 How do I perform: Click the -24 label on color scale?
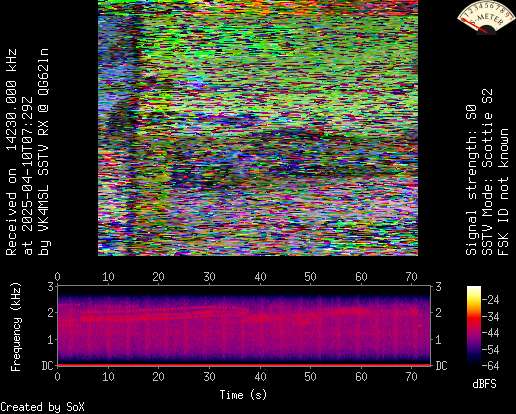click(490, 300)
